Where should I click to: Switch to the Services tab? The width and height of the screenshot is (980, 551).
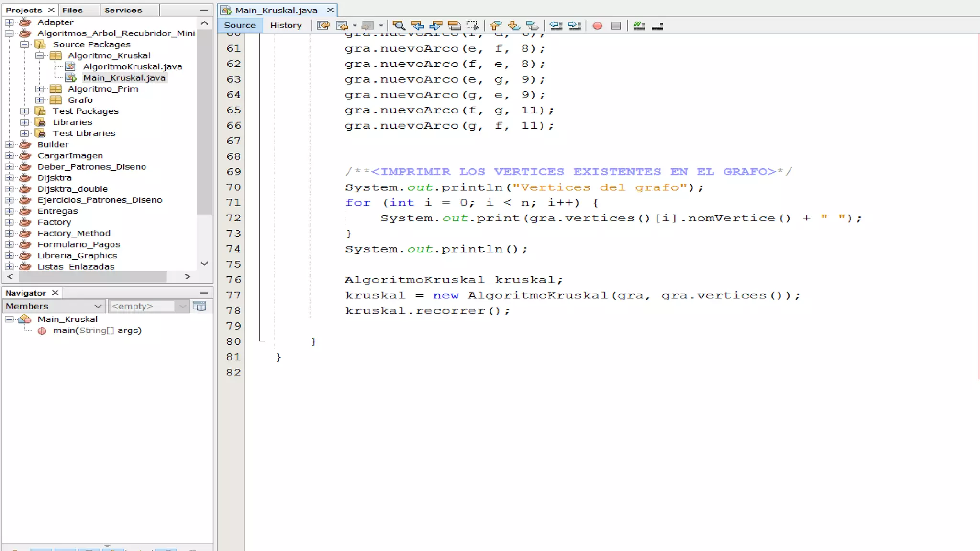click(123, 10)
